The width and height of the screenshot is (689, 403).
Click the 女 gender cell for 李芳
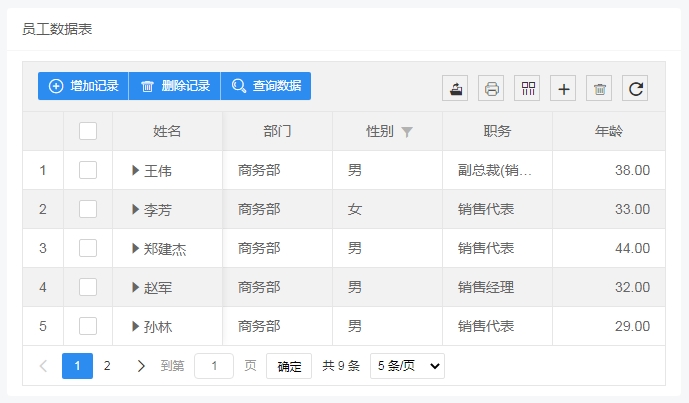pyautogui.click(x=388, y=209)
